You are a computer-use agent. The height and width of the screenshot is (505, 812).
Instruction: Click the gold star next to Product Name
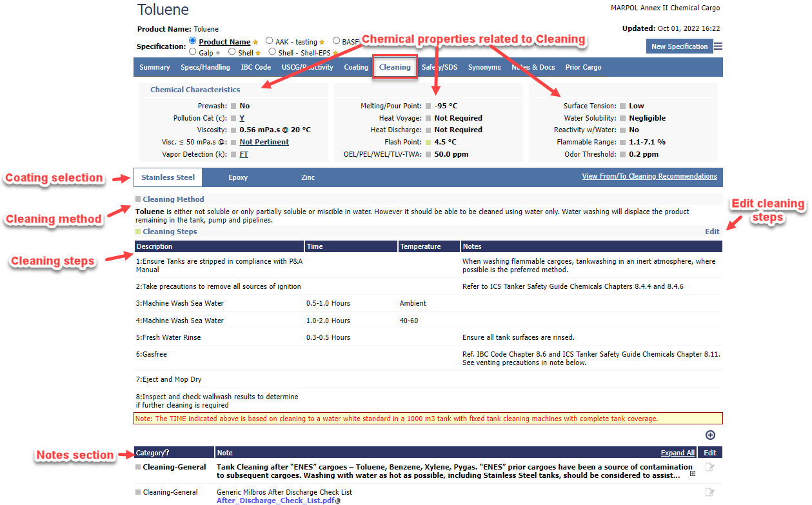point(255,43)
